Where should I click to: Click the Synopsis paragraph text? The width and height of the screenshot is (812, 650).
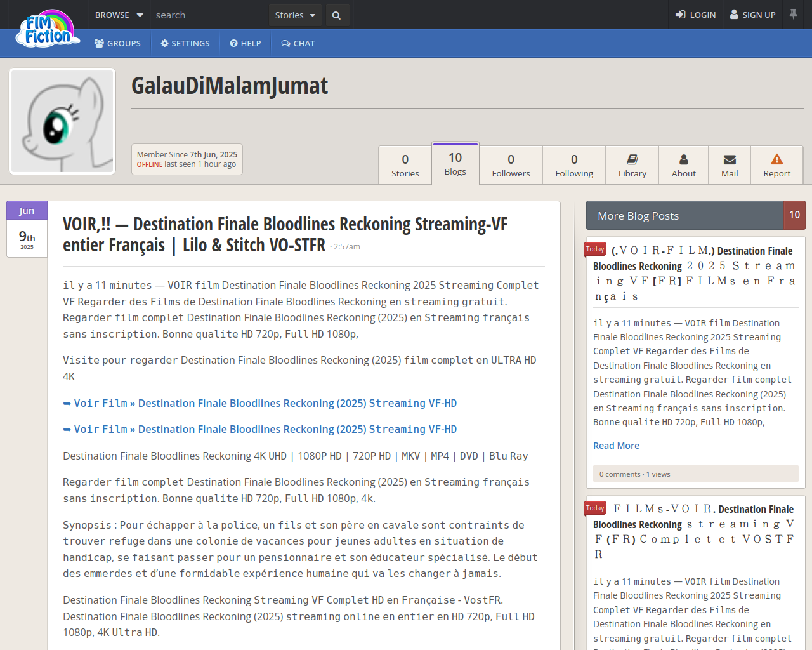(300, 549)
